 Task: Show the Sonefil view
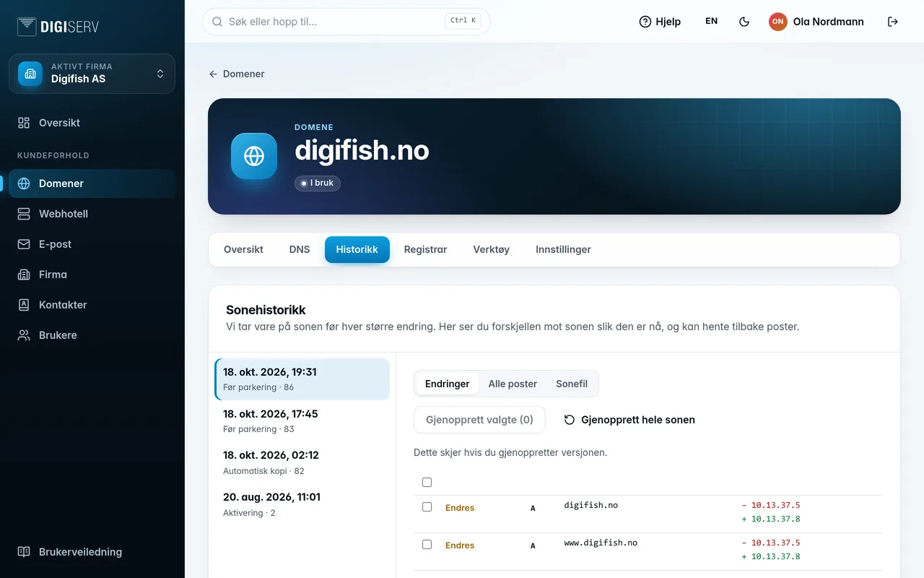click(572, 384)
